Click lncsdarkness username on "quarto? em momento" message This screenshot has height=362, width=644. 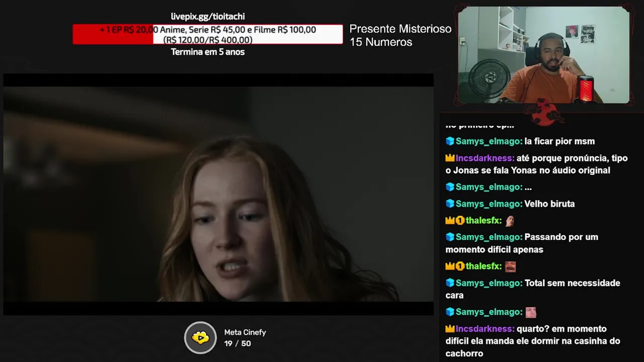point(485,329)
